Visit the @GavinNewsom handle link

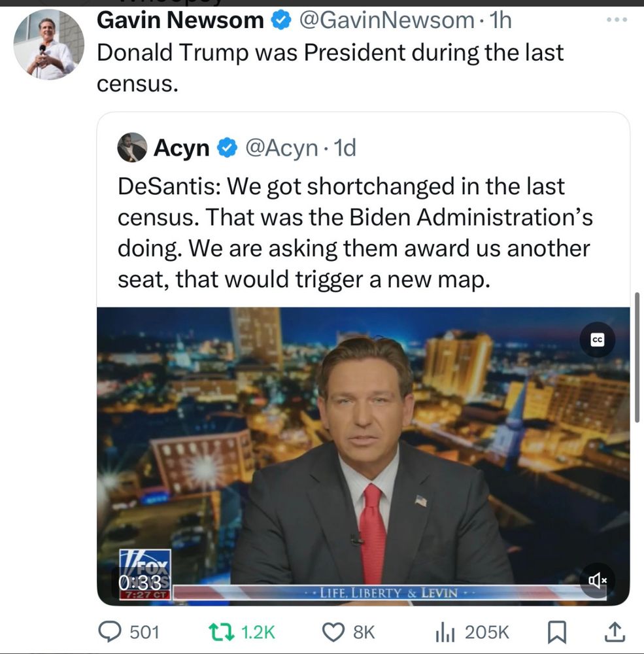(387, 20)
